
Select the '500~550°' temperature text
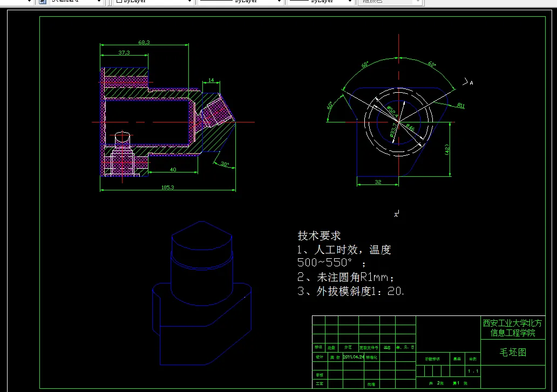[324, 263]
